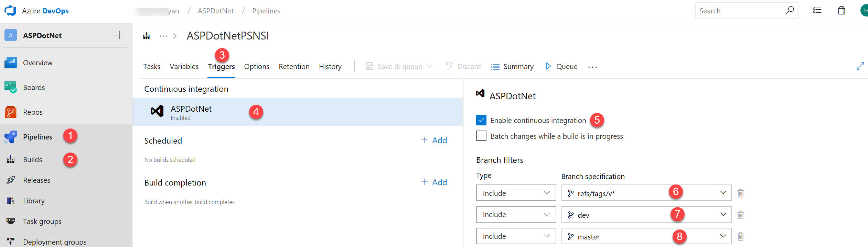Screen dimensions: 868x247
Task: Open the Boards sidebar icon
Action: point(11,87)
